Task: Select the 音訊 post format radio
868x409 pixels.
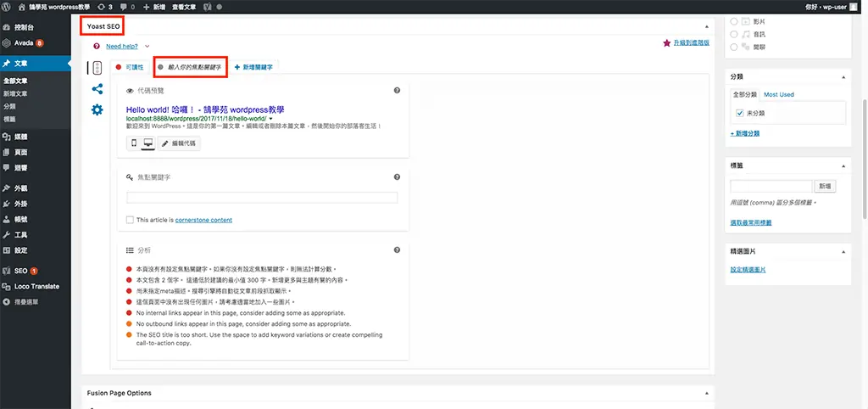Action: click(734, 34)
